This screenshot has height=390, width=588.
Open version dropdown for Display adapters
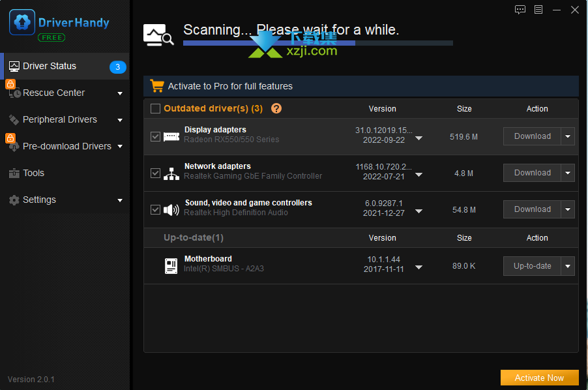pyautogui.click(x=419, y=138)
